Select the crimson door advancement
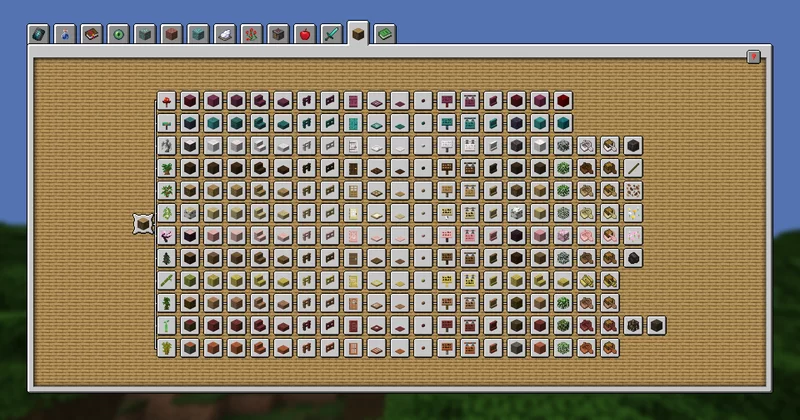Screen dimensions: 800x420 352,101
